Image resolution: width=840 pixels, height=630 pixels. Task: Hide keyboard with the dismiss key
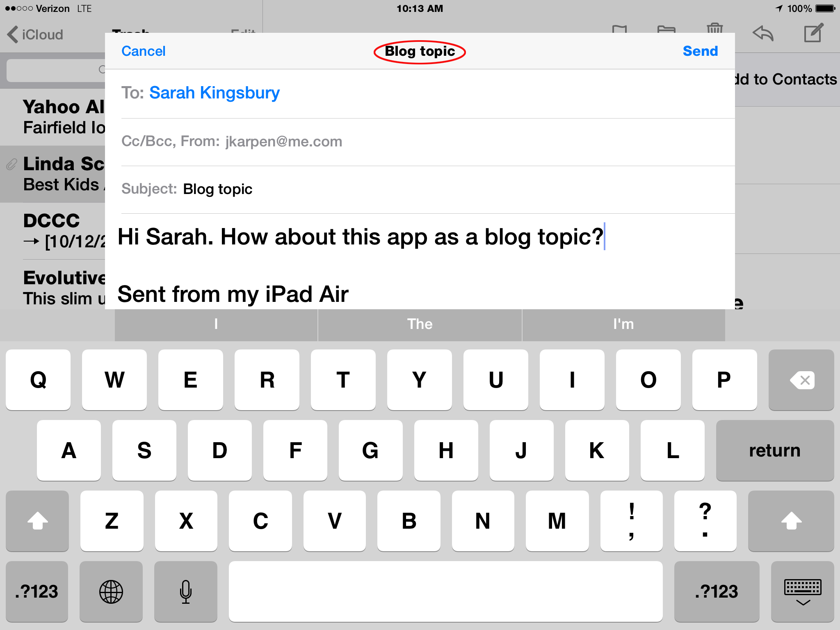pos(802,591)
